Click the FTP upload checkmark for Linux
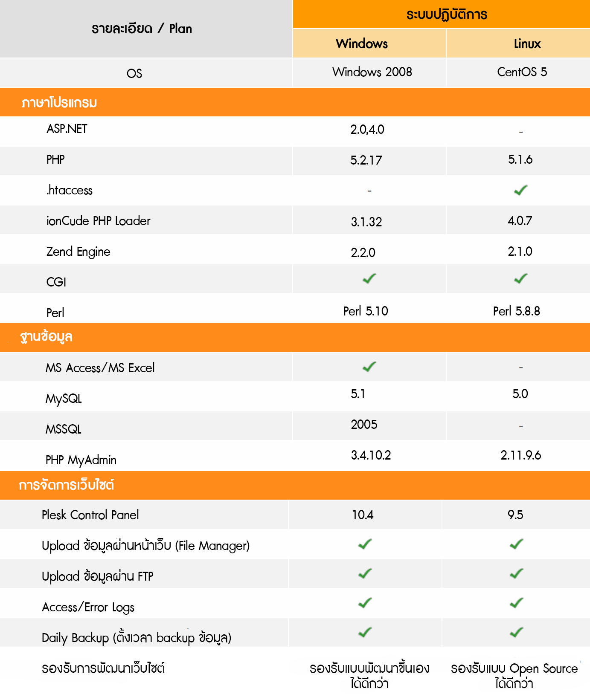This screenshot has height=700, width=590. [516, 574]
